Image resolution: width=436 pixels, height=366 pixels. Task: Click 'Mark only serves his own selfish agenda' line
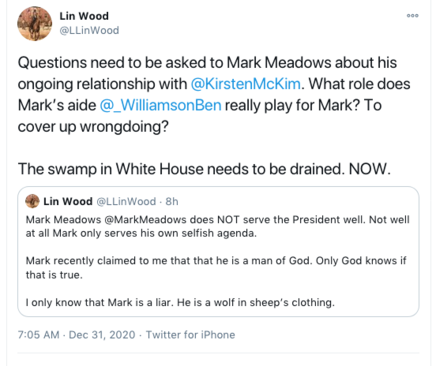(x=154, y=233)
